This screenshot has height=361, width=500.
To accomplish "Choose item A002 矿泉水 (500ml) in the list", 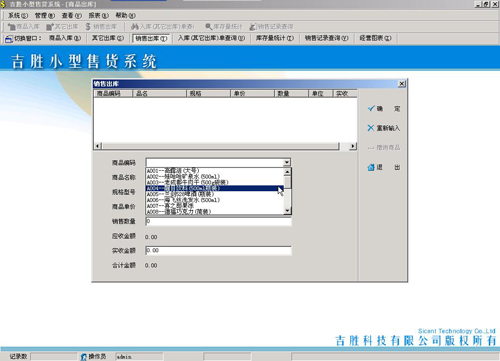I will coord(215,176).
